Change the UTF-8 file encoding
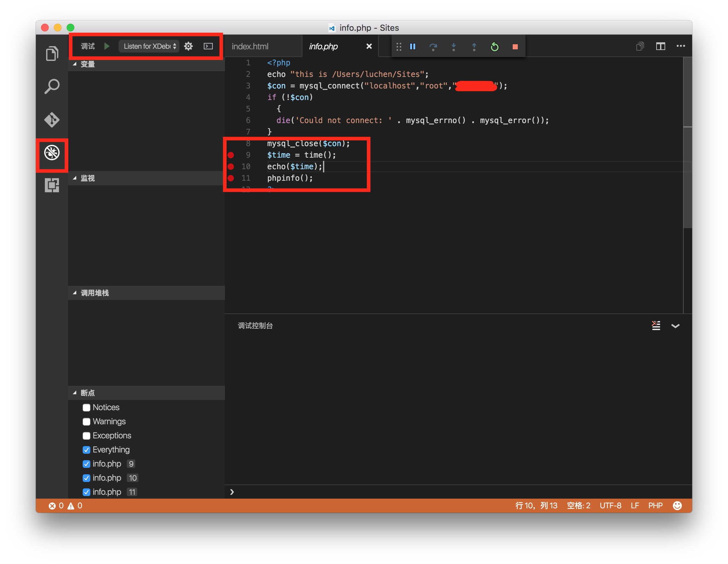 [611, 506]
